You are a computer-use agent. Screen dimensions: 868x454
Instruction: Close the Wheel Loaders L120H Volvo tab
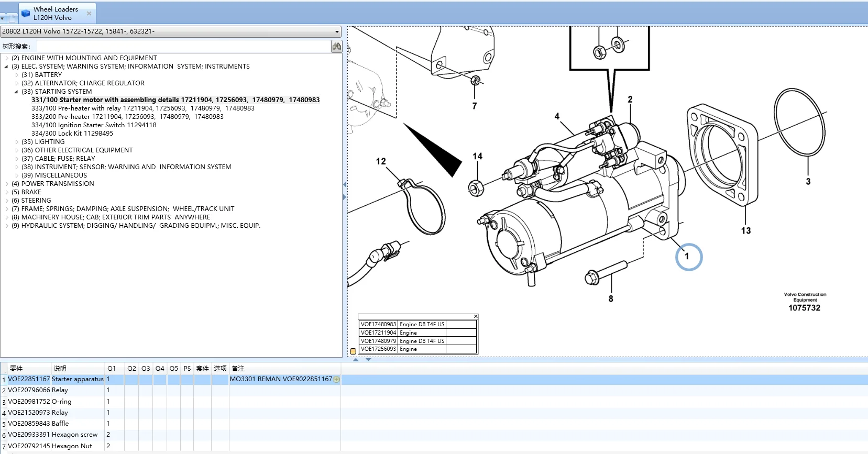89,14
